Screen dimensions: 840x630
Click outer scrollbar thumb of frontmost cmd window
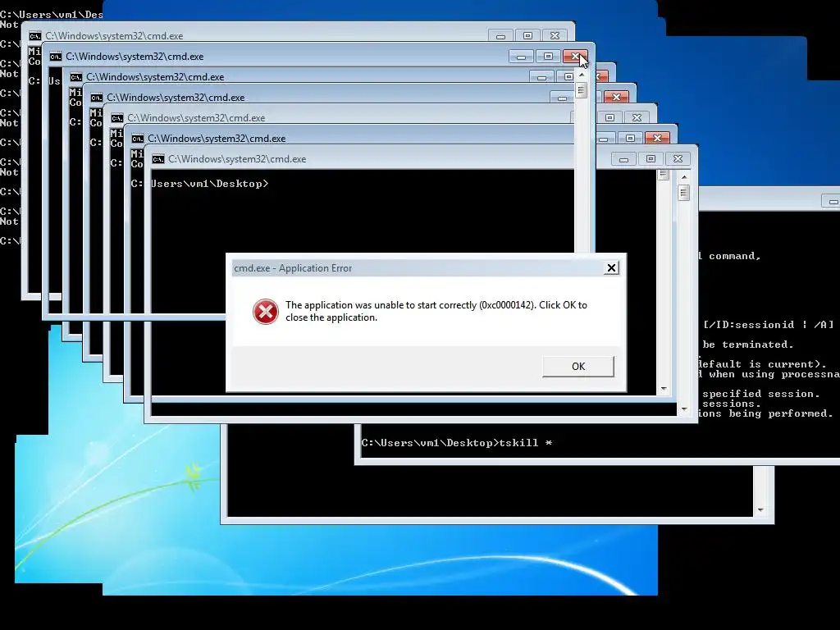click(x=684, y=192)
